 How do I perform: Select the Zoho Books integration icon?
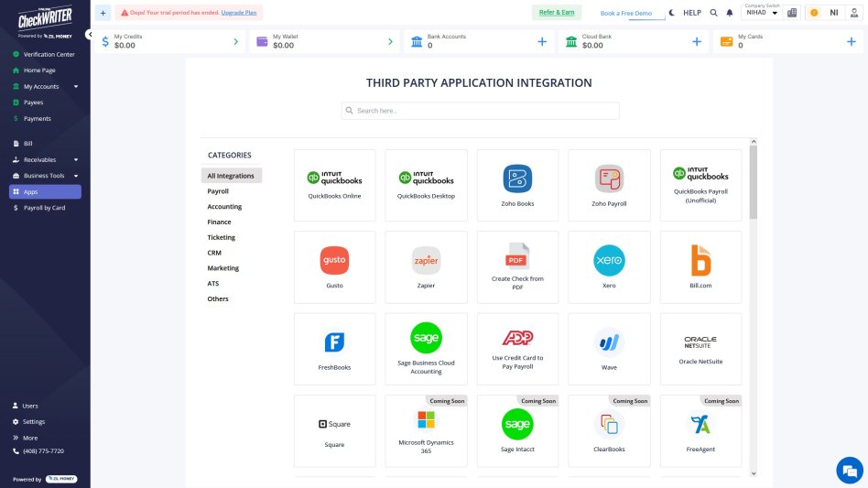[517, 179]
